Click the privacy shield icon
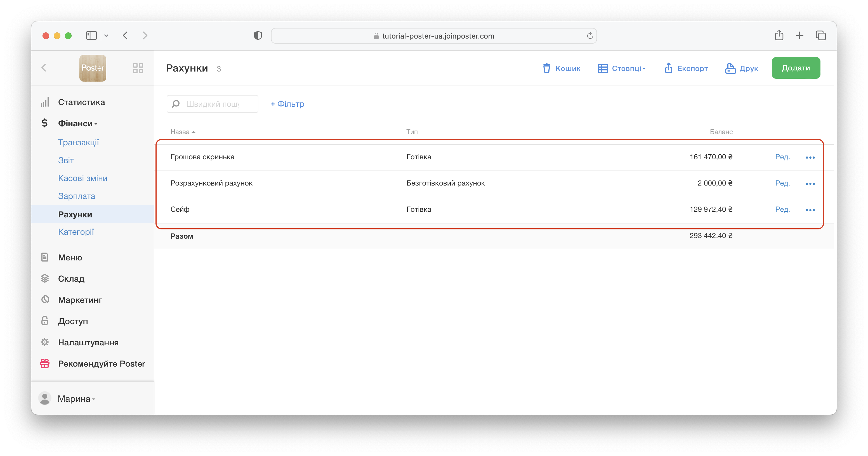This screenshot has width=868, height=456. coord(258,36)
